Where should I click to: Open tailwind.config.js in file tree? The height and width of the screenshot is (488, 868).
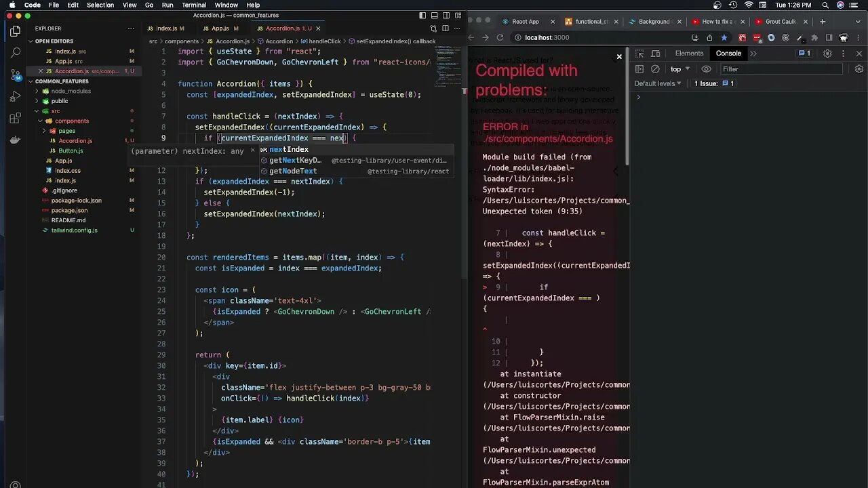74,230
